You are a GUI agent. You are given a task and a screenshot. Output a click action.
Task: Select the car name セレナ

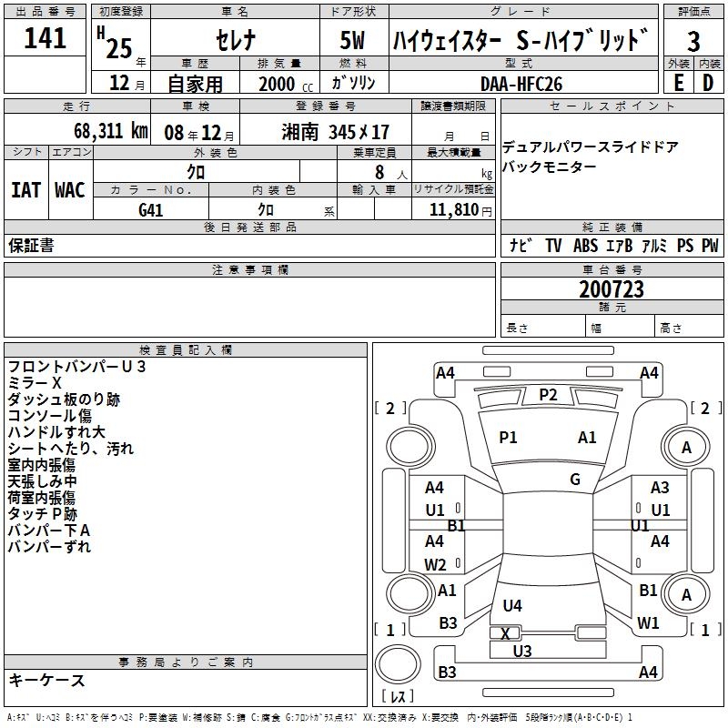[x=233, y=42]
